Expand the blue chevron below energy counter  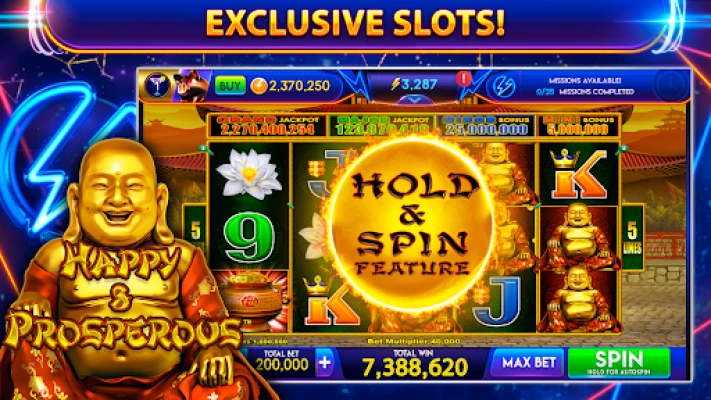pyautogui.click(x=414, y=99)
